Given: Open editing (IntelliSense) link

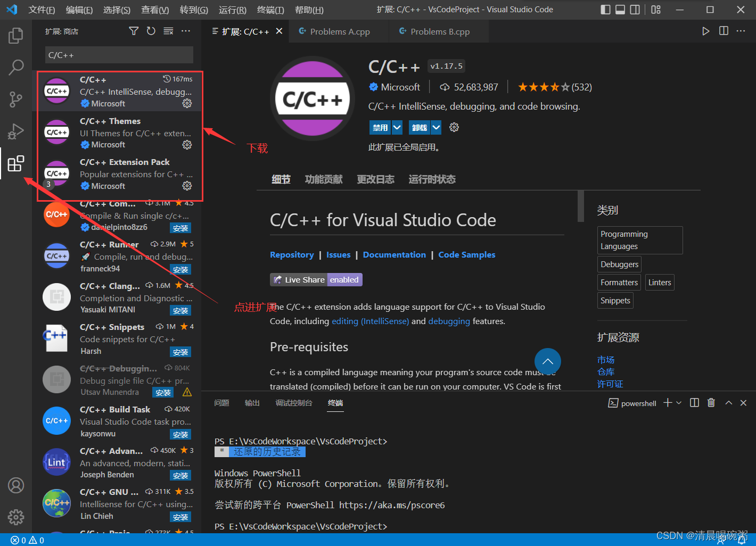Looking at the screenshot, I should (x=371, y=321).
